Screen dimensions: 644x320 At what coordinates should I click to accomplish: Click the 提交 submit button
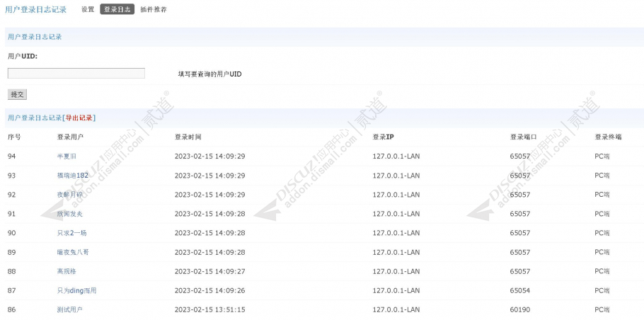click(17, 94)
